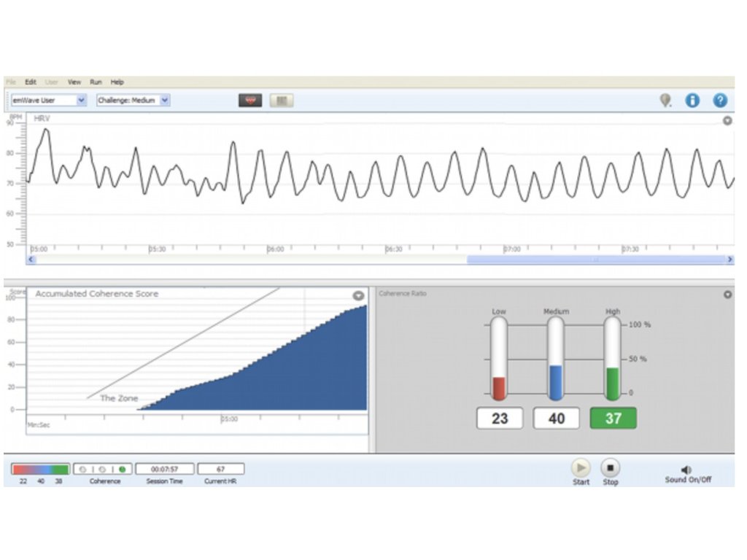This screenshot has height=560, width=747.
Task: Click the 06:00 label on HRV timeline
Action: coord(275,249)
